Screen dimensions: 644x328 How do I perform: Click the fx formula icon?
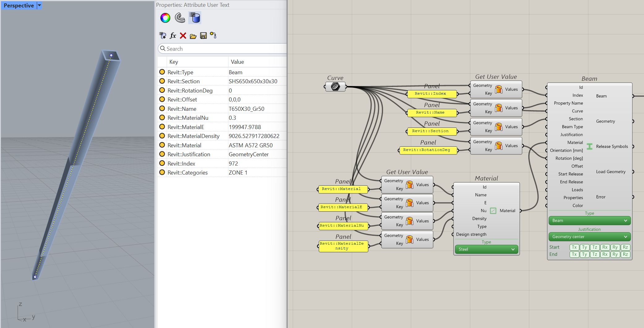pyautogui.click(x=173, y=36)
